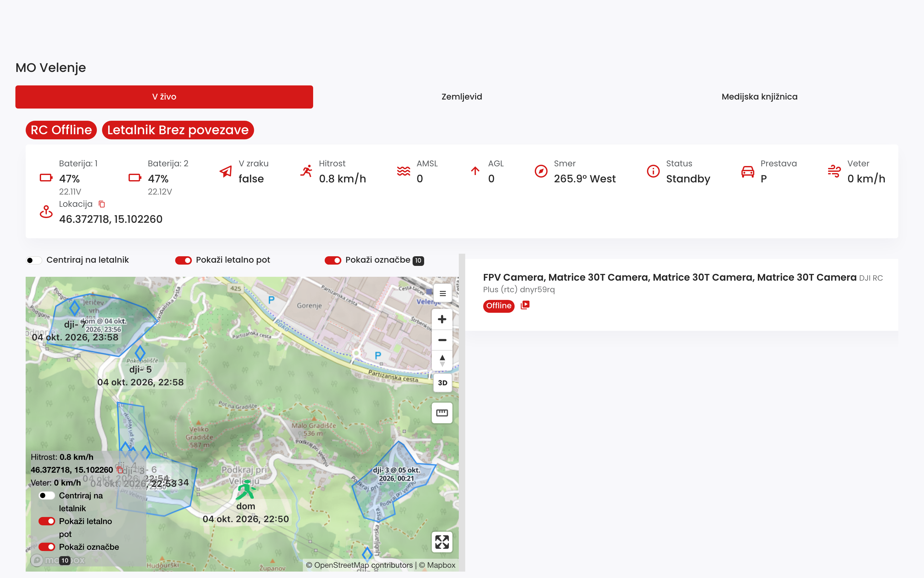The height and width of the screenshot is (578, 924).
Task: Reset map bearing to north
Action: [442, 361]
